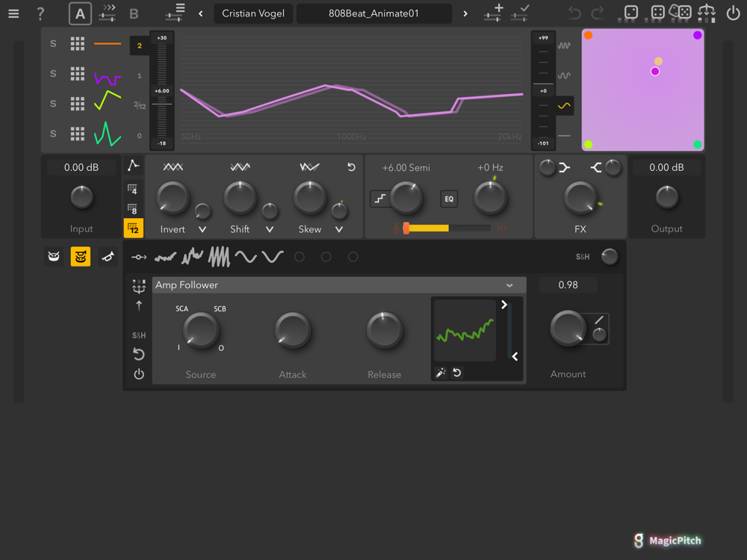Set grid division to 12
This screenshot has height=560, width=747.
click(x=134, y=228)
